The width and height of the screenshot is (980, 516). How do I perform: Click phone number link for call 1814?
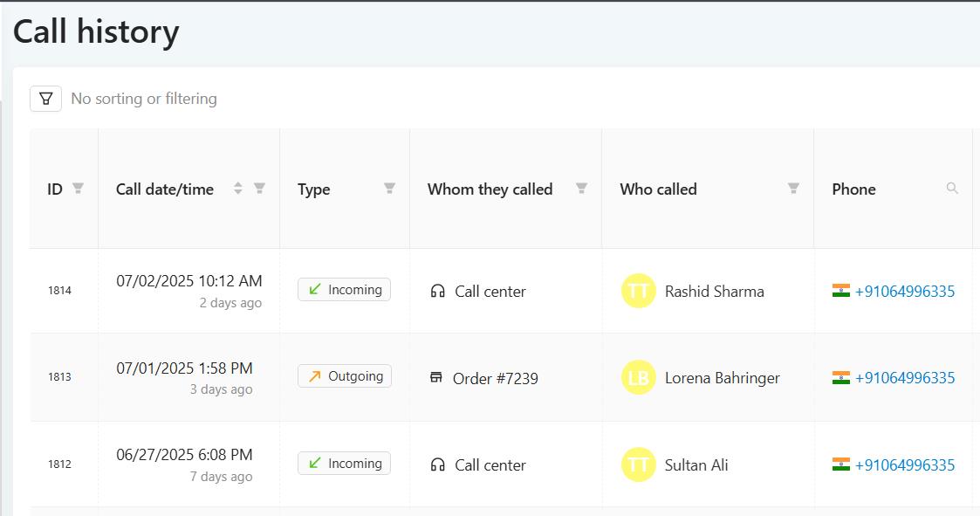(x=904, y=292)
